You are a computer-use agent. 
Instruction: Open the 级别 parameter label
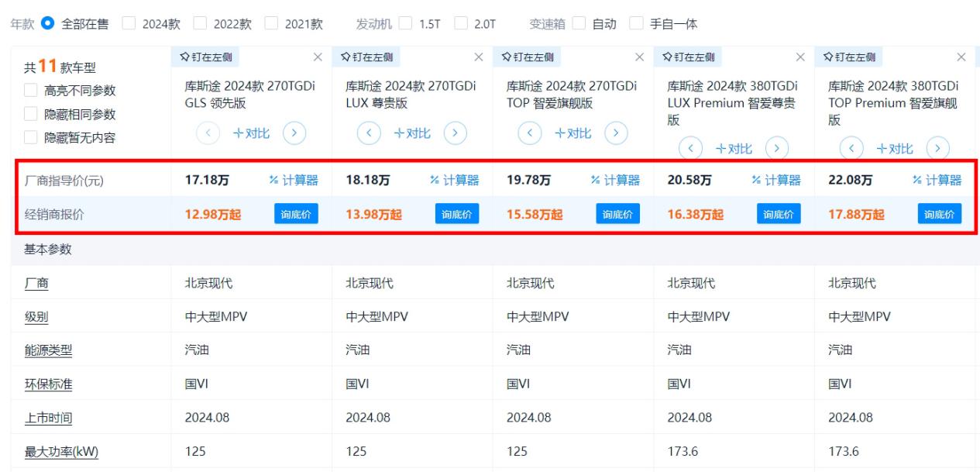[36, 316]
